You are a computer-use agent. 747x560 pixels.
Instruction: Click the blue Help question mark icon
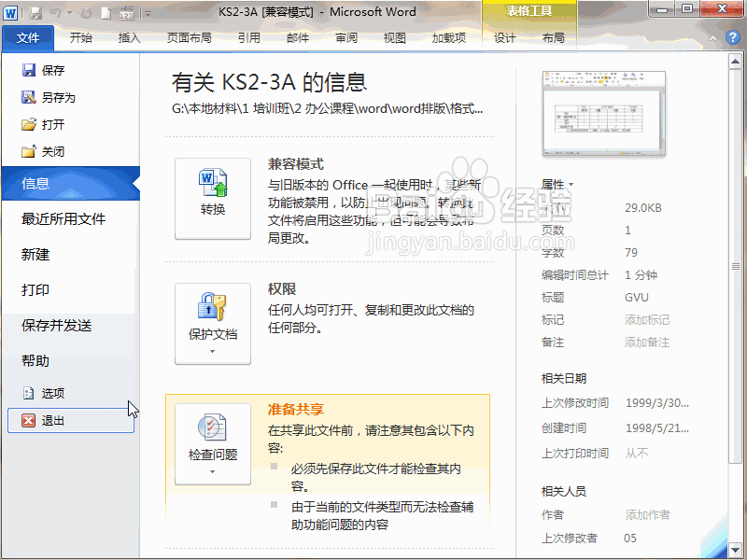pos(733,37)
